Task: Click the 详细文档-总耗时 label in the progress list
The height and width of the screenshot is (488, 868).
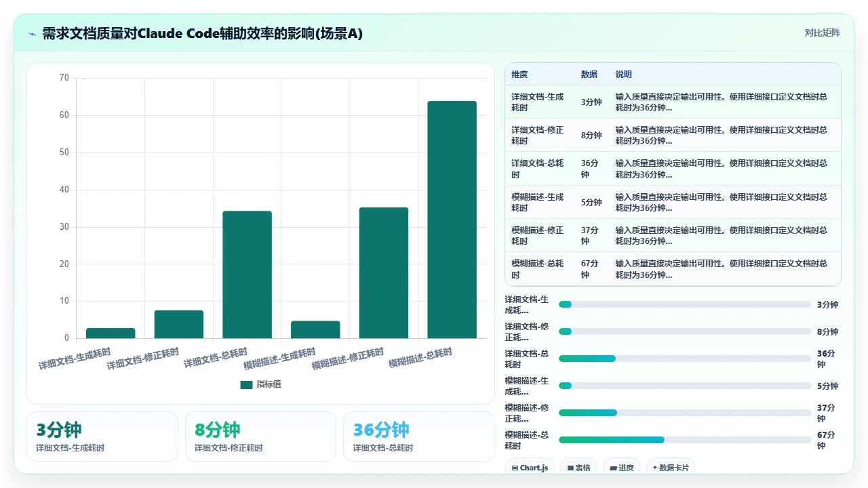Action: pos(527,359)
